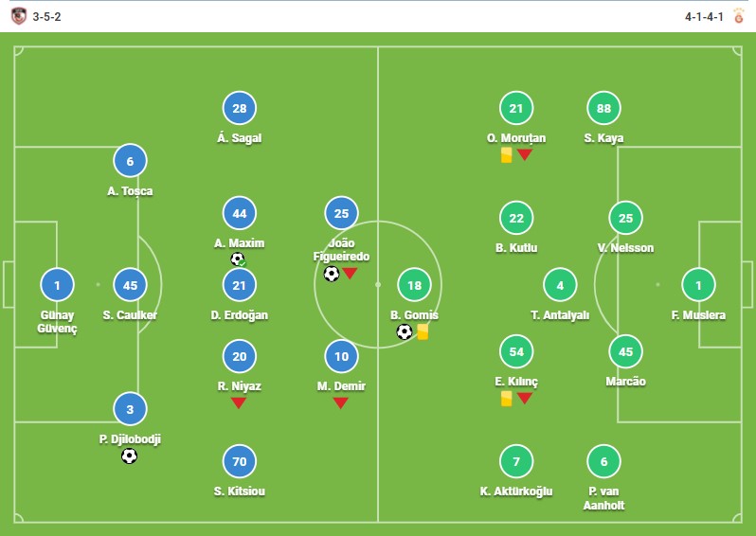The width and height of the screenshot is (756, 536).
Task: Select player number 45 S. Caulker
Action: (x=130, y=285)
